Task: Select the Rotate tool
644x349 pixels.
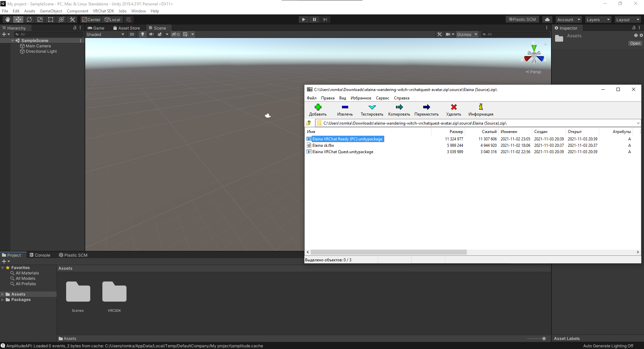Action: (x=29, y=19)
